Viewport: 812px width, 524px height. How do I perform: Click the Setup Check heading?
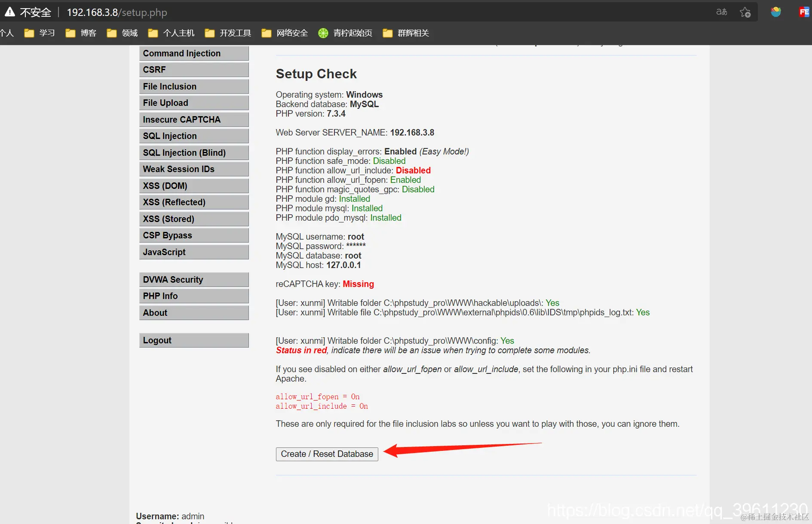pos(316,74)
